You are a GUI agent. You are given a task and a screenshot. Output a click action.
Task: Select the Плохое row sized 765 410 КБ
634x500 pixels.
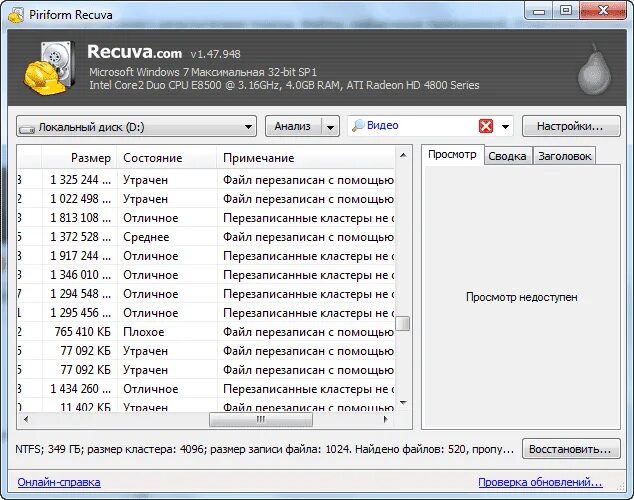click(x=206, y=331)
